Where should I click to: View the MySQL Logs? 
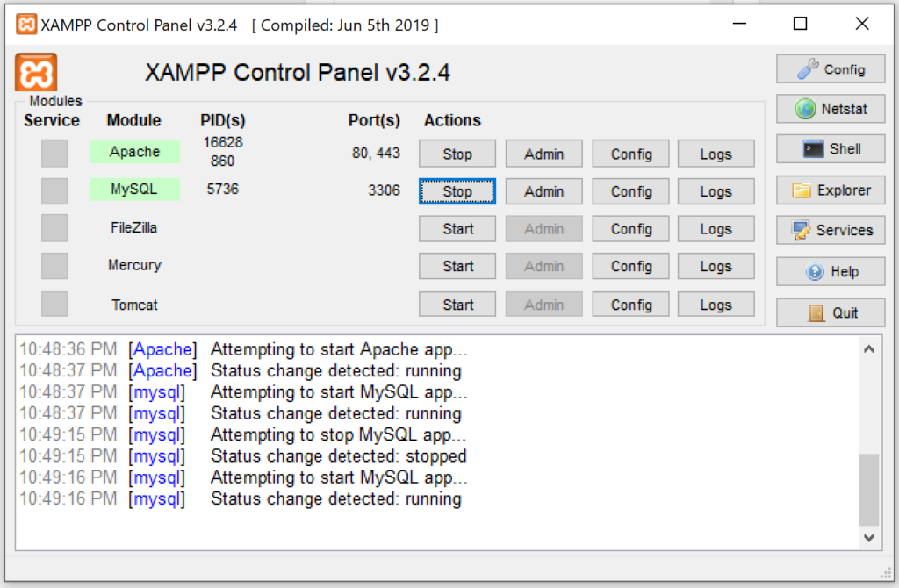coord(716,190)
